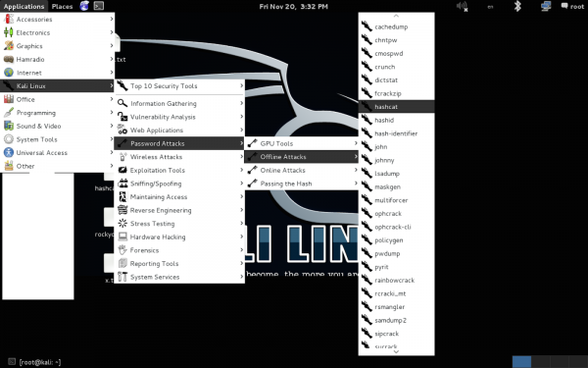588x368 pixels.
Task: Expand Passing the Hash submenu arrow
Action: tap(356, 184)
